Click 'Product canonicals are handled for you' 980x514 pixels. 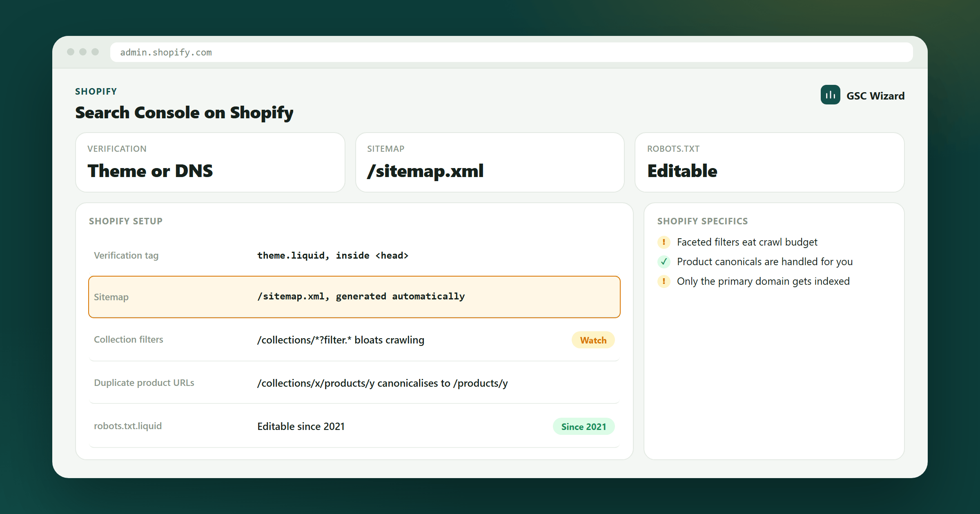[765, 261]
